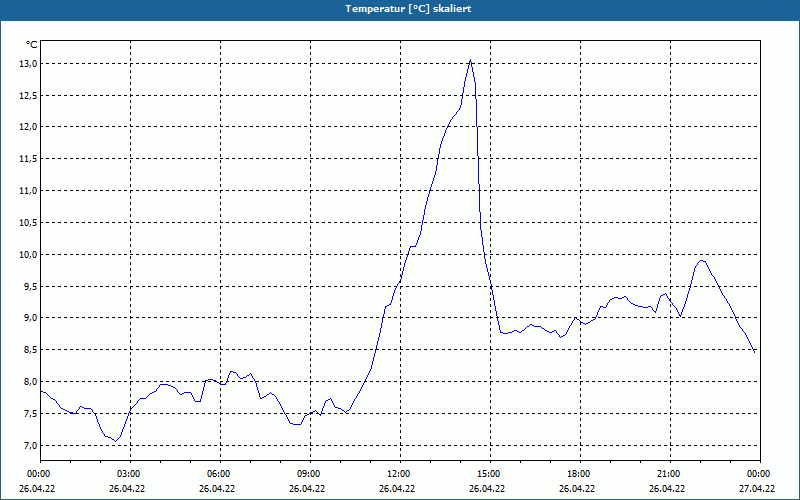
Task: Click the chart title 'Temperatur [°C] skaliert'
Action: coord(408,9)
